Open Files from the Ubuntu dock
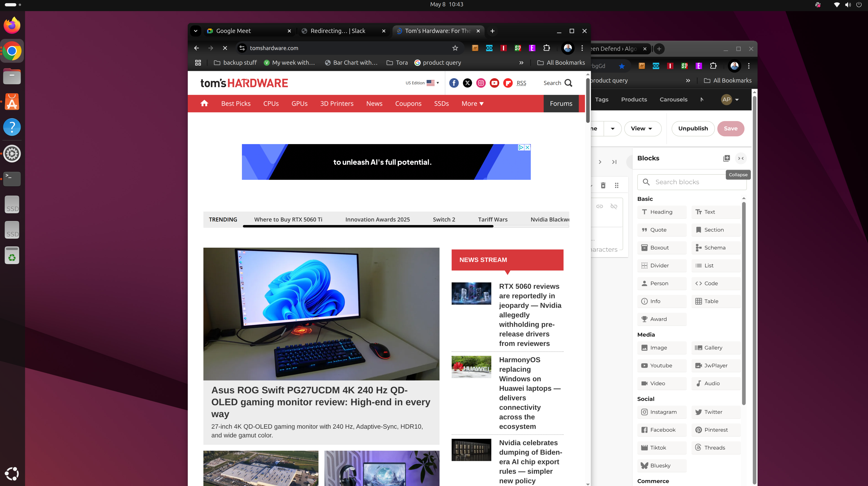The width and height of the screenshot is (868, 486). click(12, 77)
